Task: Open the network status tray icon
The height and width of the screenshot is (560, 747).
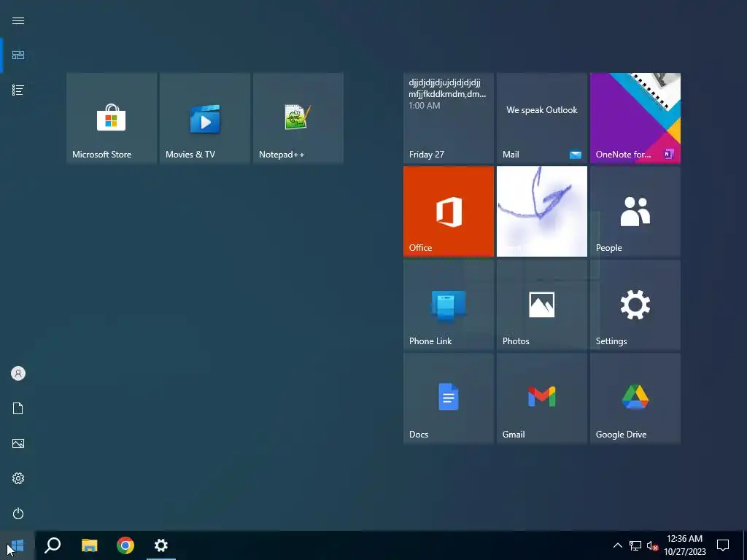Action: pos(635,545)
